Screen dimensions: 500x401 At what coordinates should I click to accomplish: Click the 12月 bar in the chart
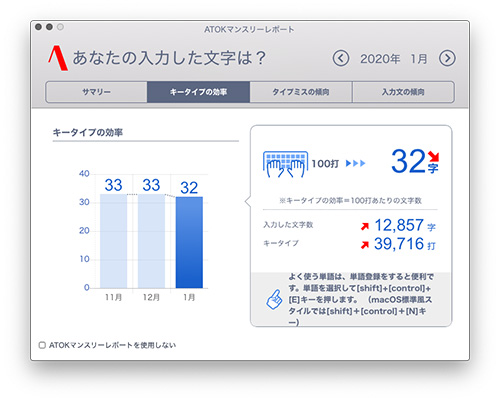pyautogui.click(x=151, y=241)
